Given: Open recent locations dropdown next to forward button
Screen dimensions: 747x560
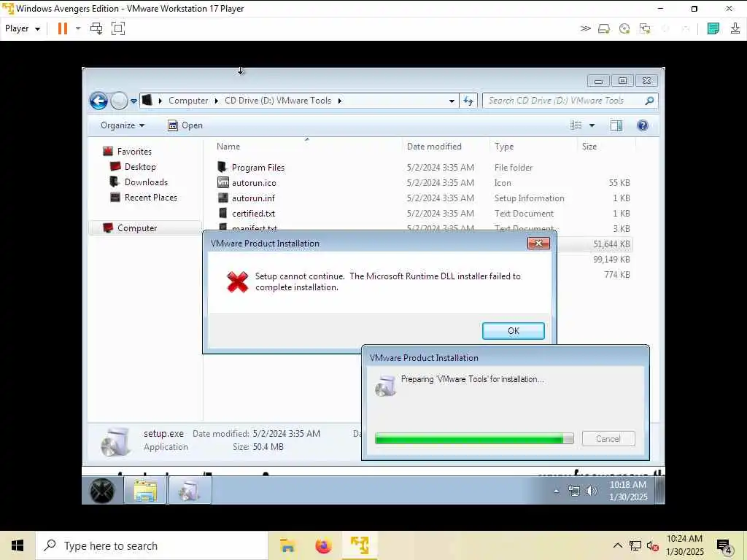Looking at the screenshot, I should [134, 101].
